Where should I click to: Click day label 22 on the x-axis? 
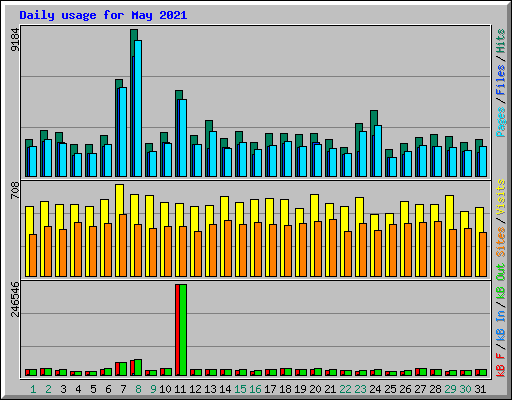345,389
